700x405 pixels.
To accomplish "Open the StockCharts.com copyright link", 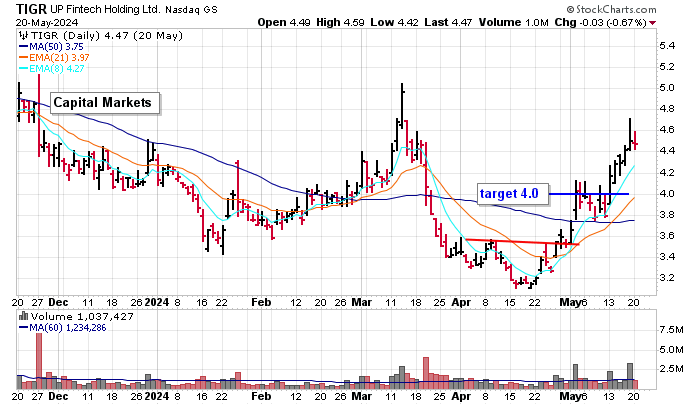I will pyautogui.click(x=611, y=9).
